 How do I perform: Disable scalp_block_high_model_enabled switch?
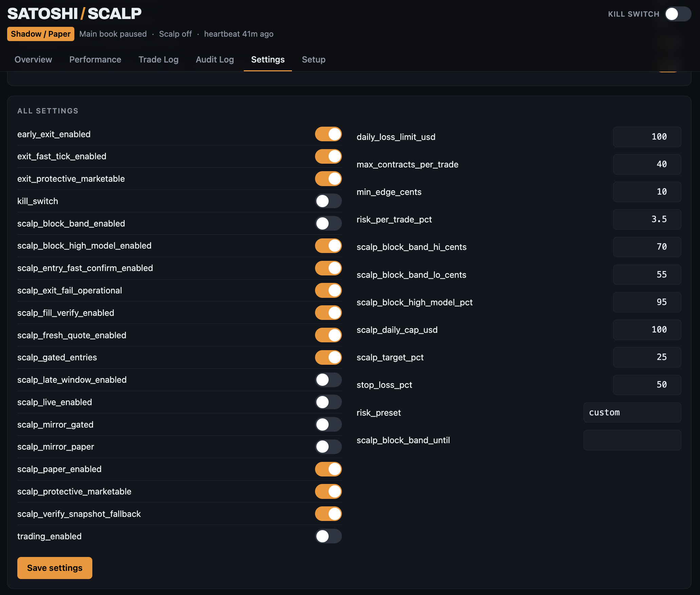[x=328, y=246]
